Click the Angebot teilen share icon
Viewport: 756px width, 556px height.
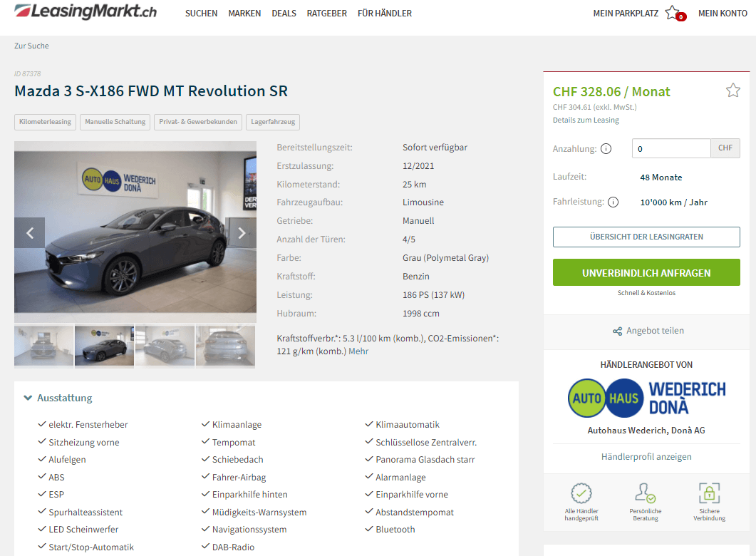[x=617, y=331]
